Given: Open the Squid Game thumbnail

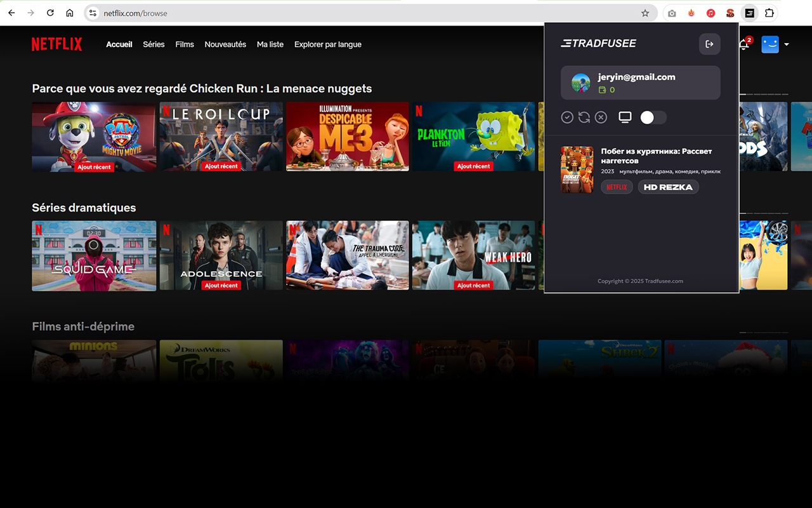Looking at the screenshot, I should coord(94,255).
